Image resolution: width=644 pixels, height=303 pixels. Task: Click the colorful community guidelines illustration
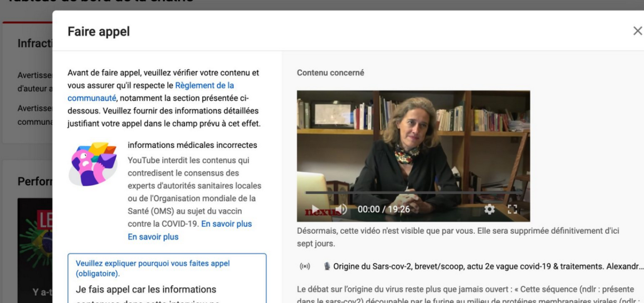click(93, 164)
